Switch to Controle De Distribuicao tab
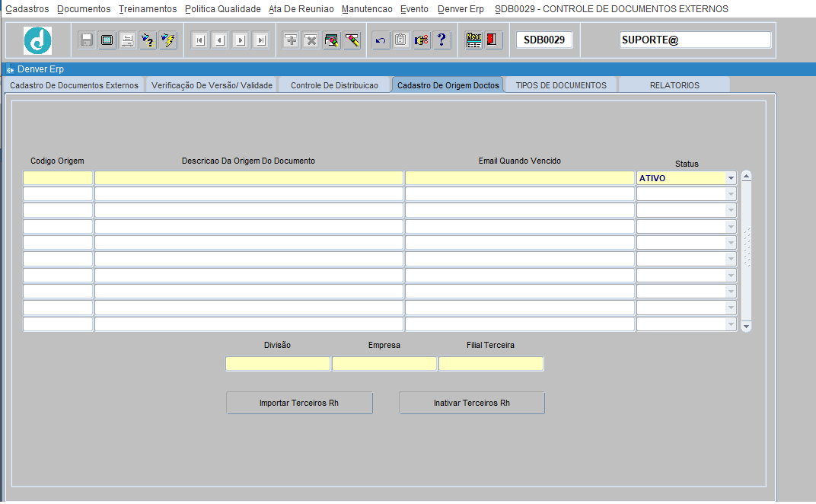Image resolution: width=816 pixels, height=504 pixels. pyautogui.click(x=334, y=85)
